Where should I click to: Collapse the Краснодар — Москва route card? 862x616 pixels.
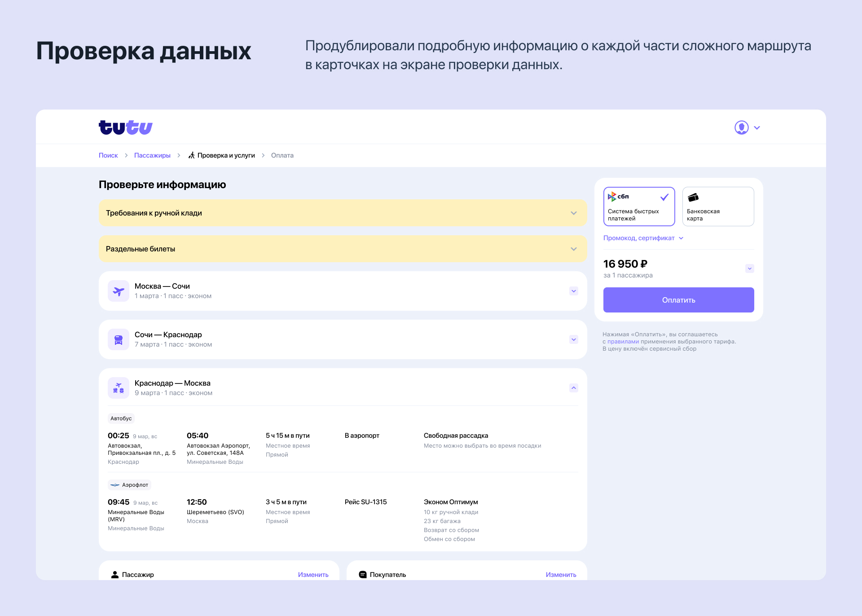tap(573, 387)
